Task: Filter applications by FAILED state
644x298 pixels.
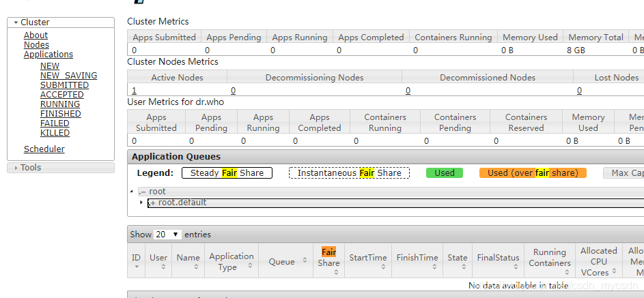Action: pyautogui.click(x=55, y=123)
